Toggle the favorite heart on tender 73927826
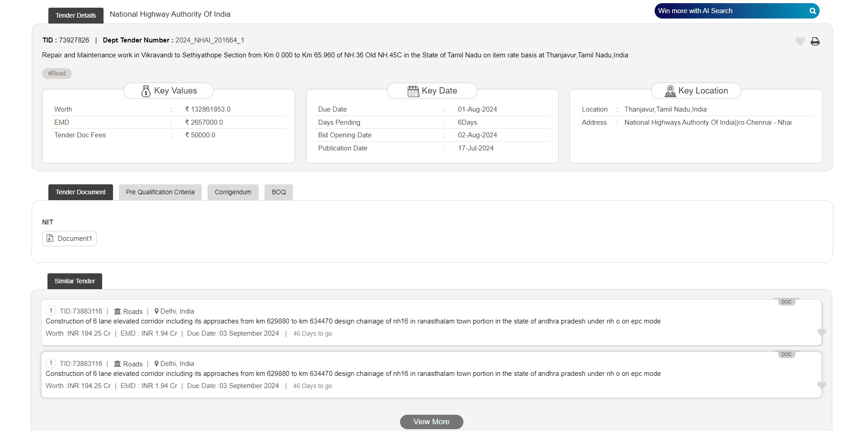868x431 pixels. 800,42
